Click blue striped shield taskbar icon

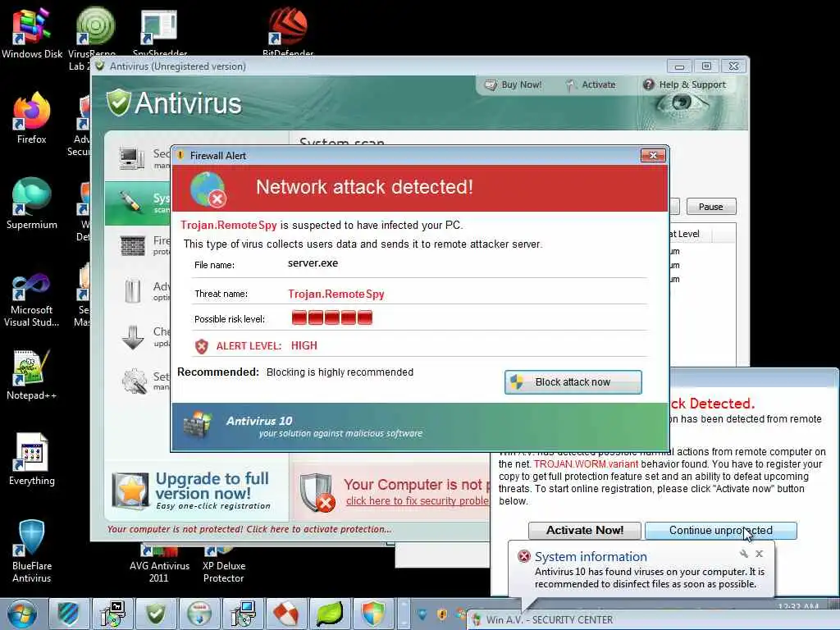68,614
